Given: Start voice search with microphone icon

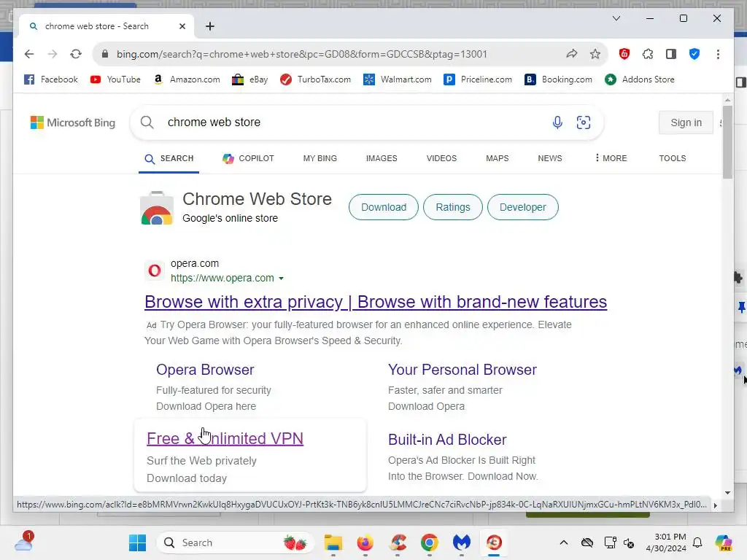Looking at the screenshot, I should [557, 122].
